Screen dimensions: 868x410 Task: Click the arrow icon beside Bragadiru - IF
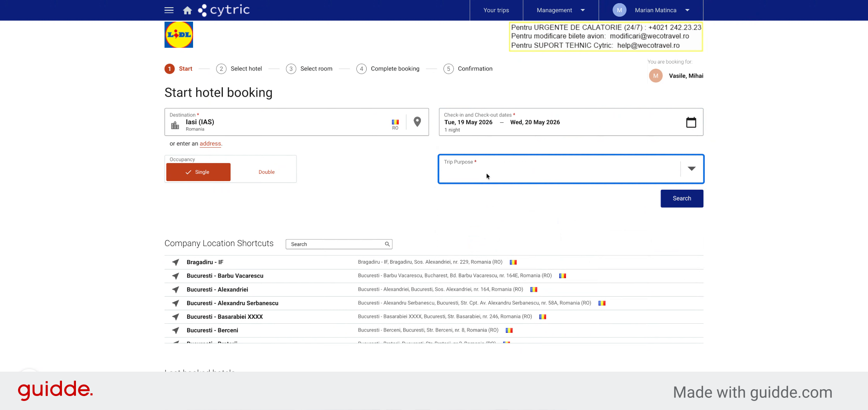coord(175,262)
